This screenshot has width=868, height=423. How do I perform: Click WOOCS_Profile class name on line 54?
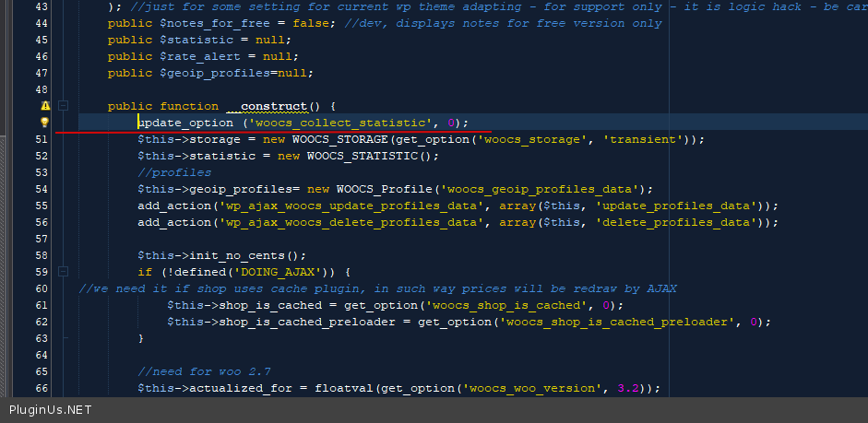pyautogui.click(x=385, y=189)
